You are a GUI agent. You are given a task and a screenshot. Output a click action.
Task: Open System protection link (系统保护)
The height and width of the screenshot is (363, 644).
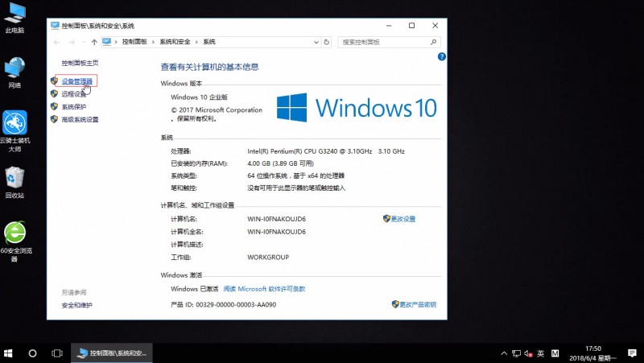(x=74, y=107)
